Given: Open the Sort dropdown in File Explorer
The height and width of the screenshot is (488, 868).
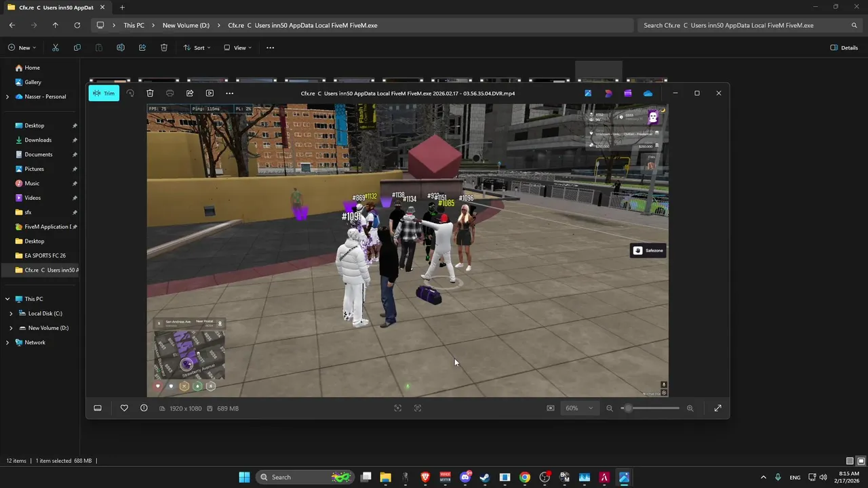Looking at the screenshot, I should click(197, 47).
